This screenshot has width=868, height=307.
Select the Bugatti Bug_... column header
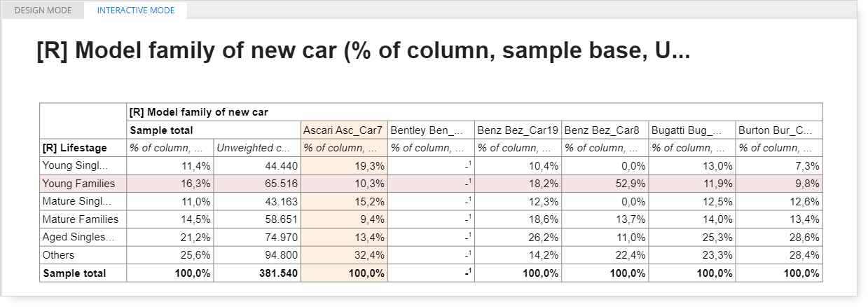[x=691, y=130]
